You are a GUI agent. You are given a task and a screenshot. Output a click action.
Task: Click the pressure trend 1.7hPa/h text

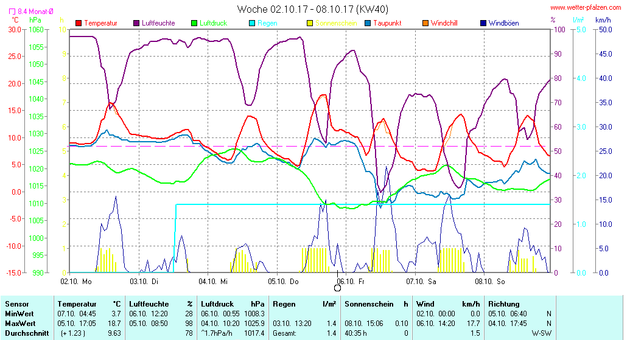click(x=217, y=333)
